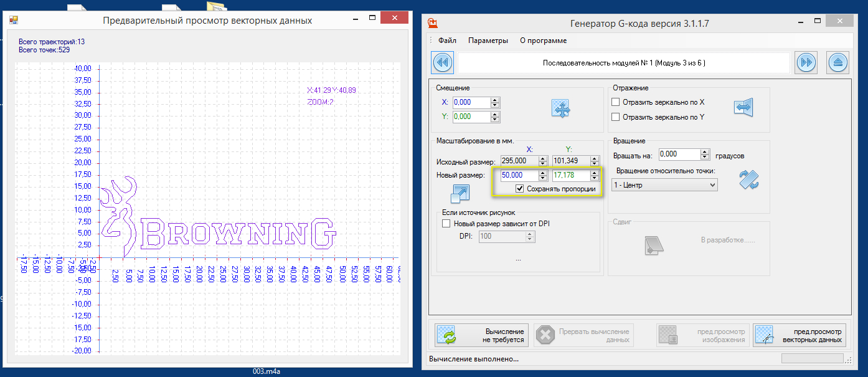Click the resize grip at window corner
Screen dimensions: 868x377
coord(848,360)
